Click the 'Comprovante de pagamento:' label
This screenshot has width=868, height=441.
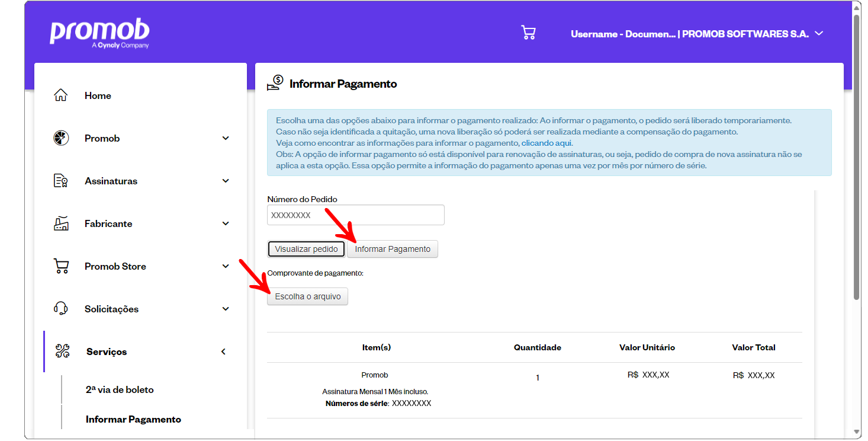point(315,273)
